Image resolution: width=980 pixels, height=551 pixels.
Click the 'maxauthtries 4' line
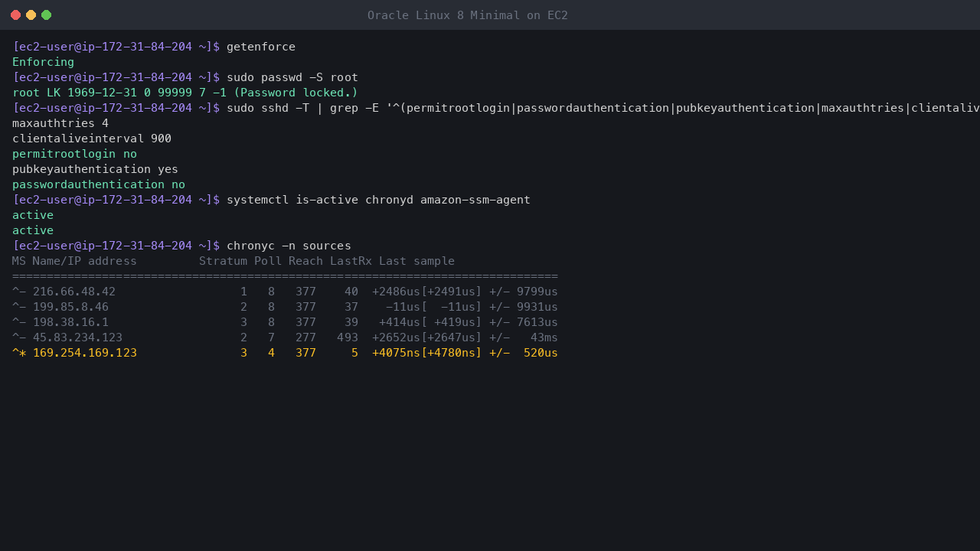(60, 123)
